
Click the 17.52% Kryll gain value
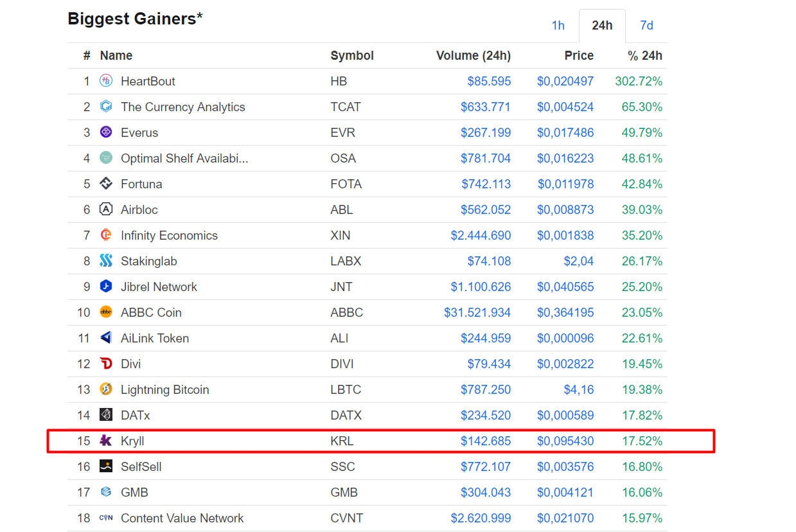pyautogui.click(x=642, y=441)
